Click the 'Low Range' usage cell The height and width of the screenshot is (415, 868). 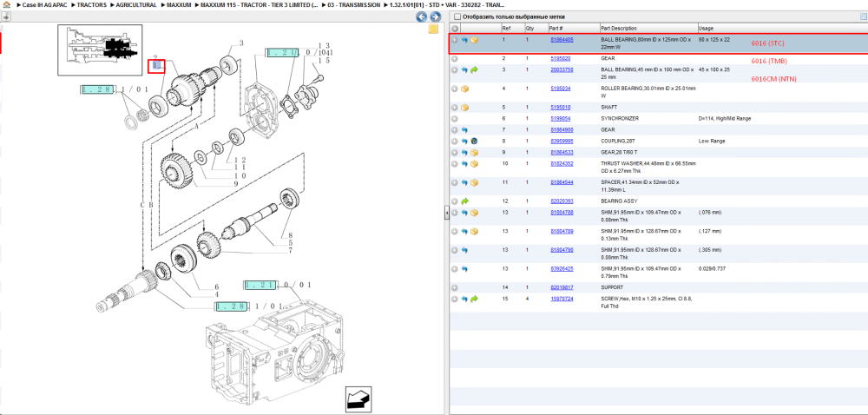pos(712,142)
